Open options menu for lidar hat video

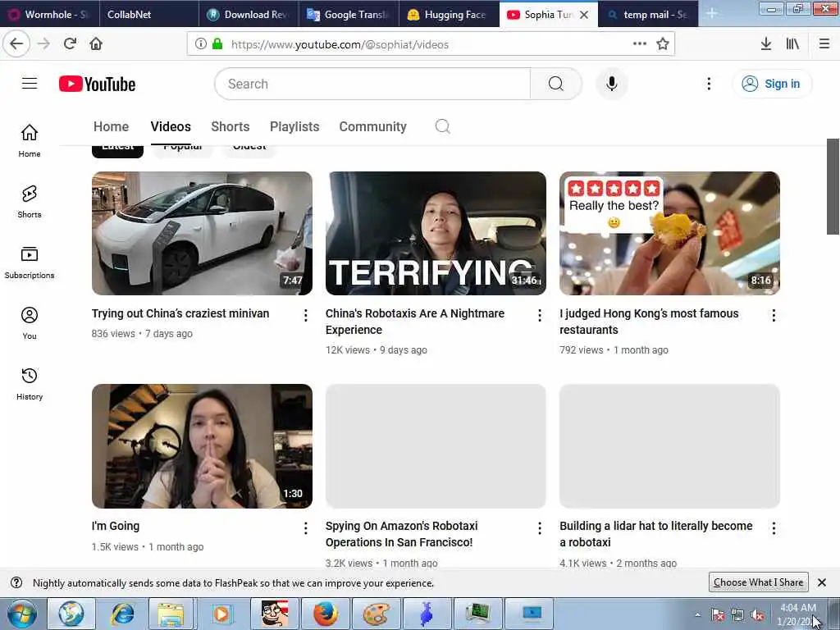[774, 528]
